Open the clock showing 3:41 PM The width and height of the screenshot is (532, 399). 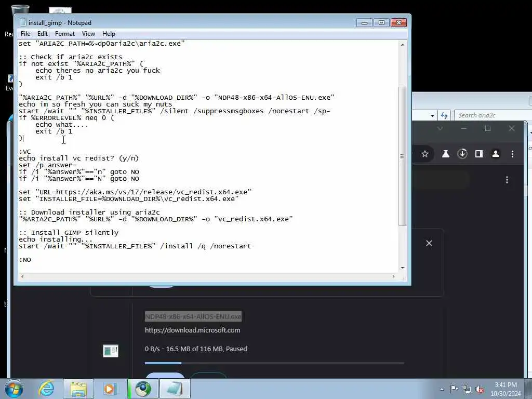click(506, 389)
